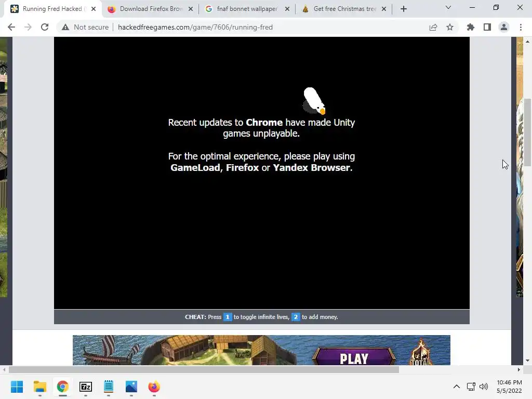Show hidden system tray icons
Screen dimensions: 532x399
click(457, 387)
